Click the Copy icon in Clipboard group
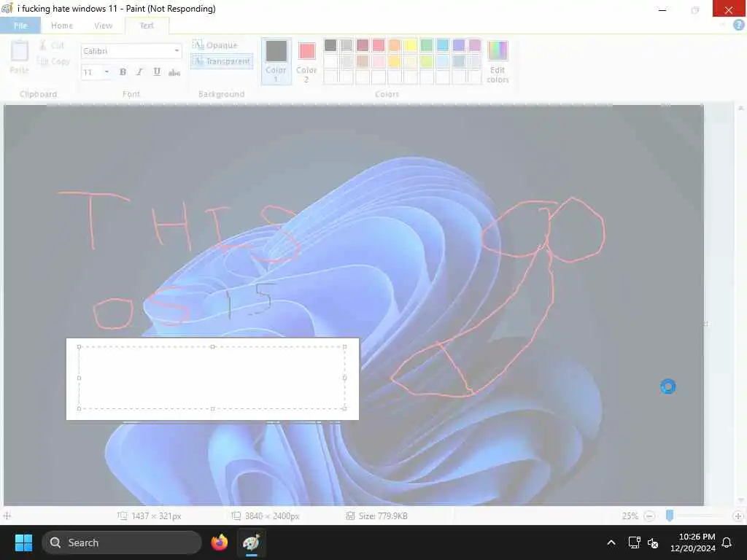The height and width of the screenshot is (560, 747). click(x=43, y=61)
